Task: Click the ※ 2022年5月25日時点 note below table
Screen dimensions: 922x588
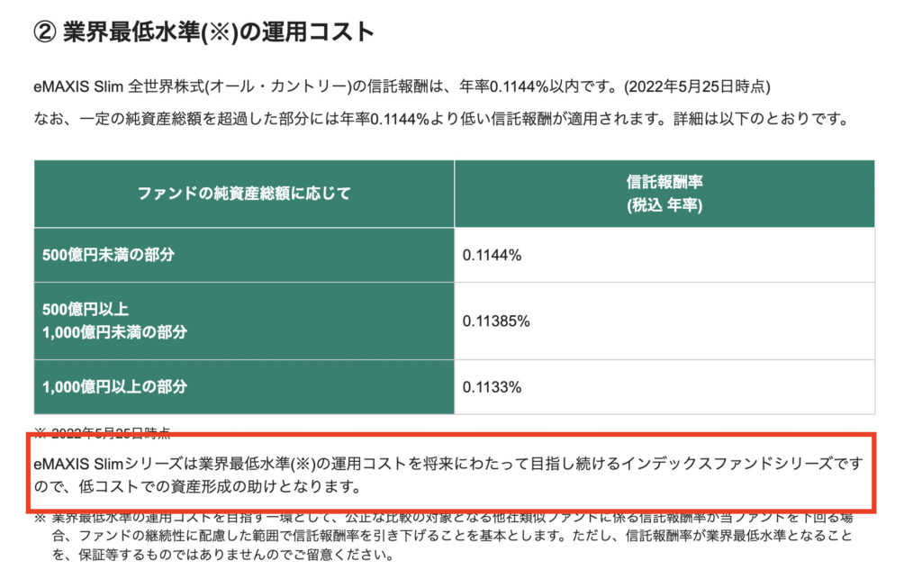Action: click(x=103, y=433)
